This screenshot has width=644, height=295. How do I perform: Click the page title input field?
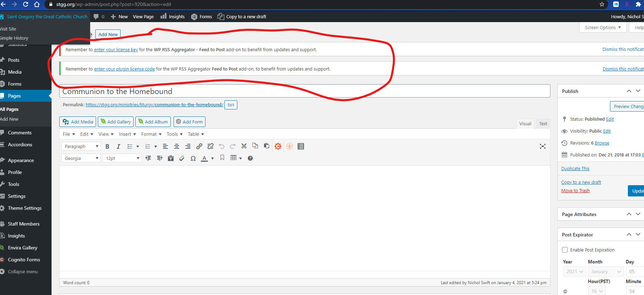pyautogui.click(x=304, y=92)
